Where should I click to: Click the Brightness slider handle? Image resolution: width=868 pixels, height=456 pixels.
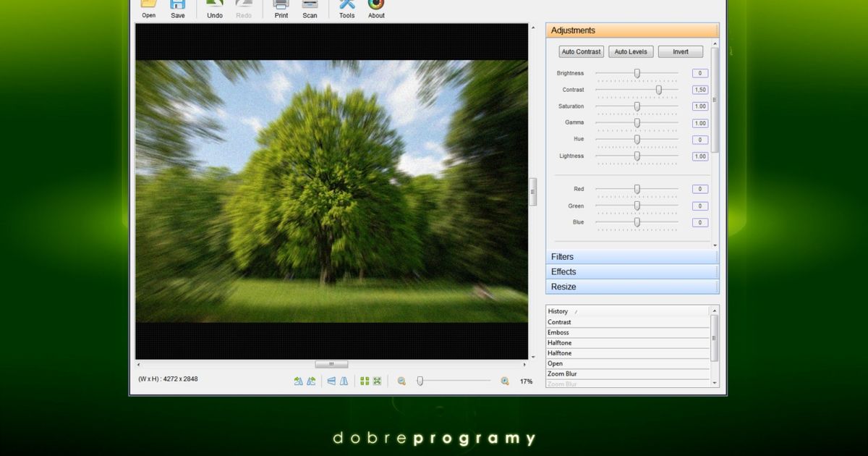[x=637, y=73]
